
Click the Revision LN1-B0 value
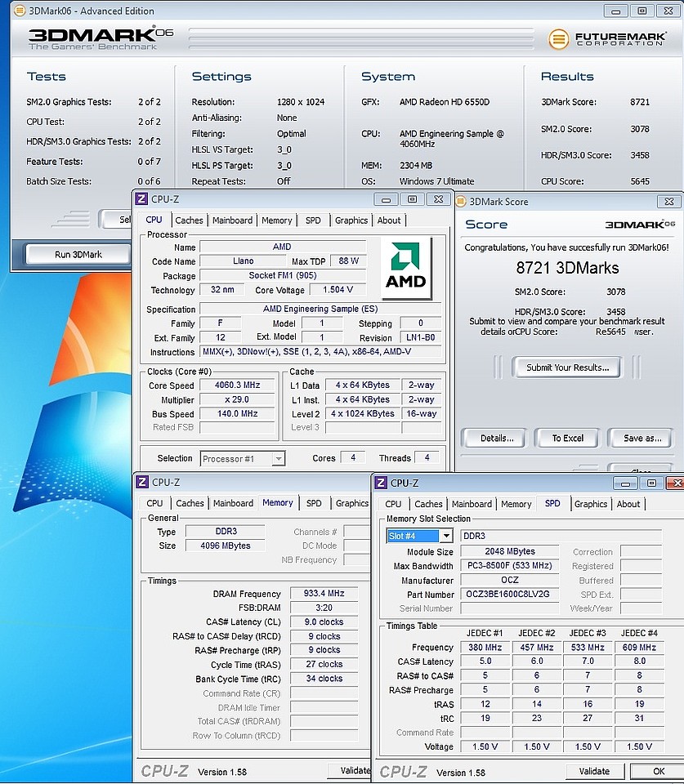pyautogui.click(x=420, y=337)
